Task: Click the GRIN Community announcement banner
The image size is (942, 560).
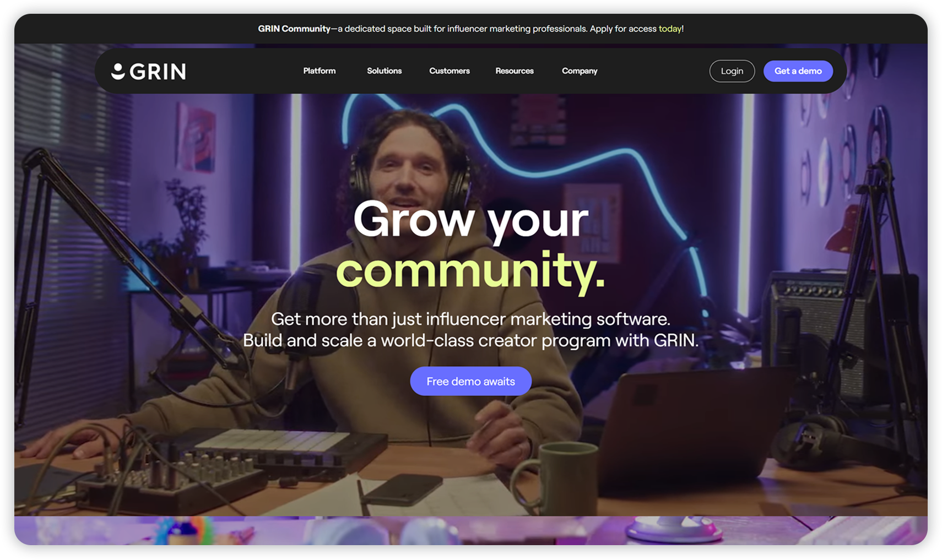Action: [x=471, y=29]
